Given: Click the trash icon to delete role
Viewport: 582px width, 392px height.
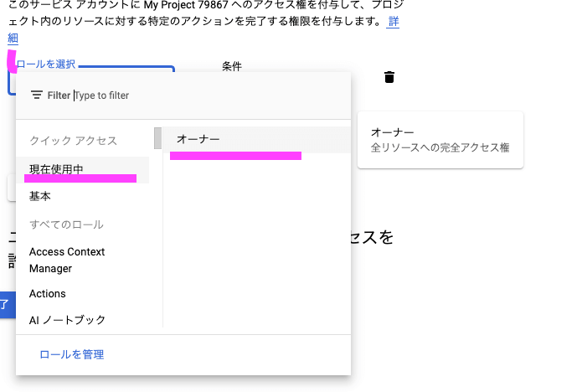Looking at the screenshot, I should pos(389,77).
